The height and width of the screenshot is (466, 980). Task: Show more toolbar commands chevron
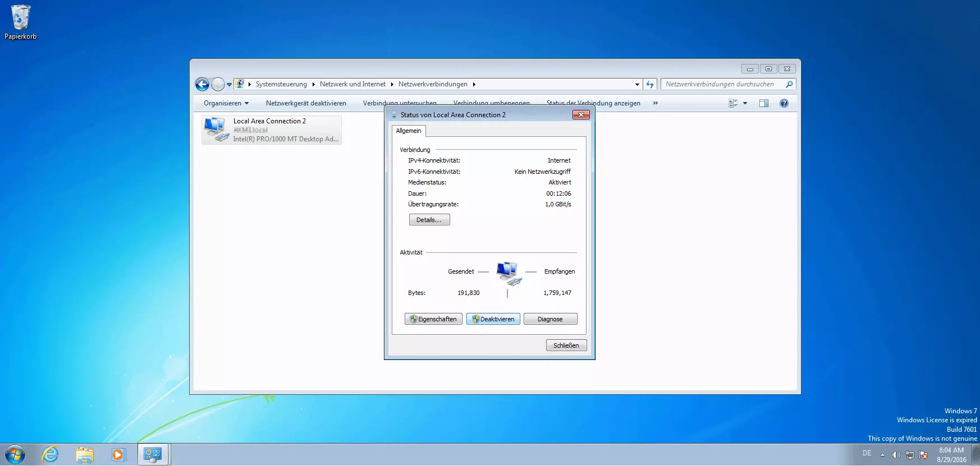pyautogui.click(x=655, y=103)
